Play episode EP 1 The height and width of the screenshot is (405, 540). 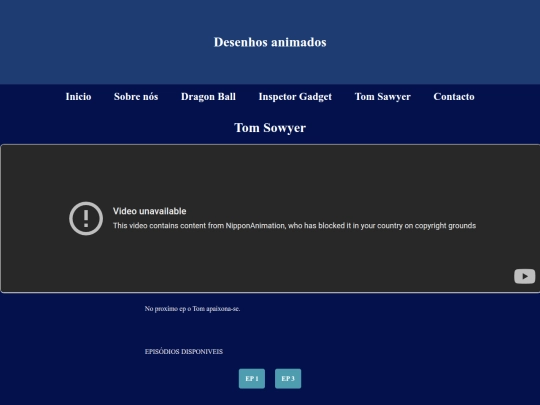[x=252, y=378]
